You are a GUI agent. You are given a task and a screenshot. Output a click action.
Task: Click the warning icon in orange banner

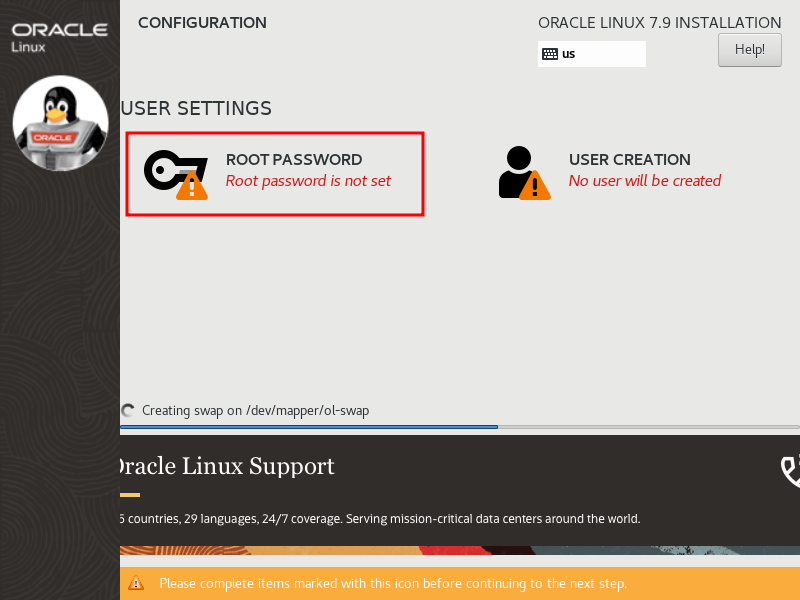pyautogui.click(x=136, y=583)
